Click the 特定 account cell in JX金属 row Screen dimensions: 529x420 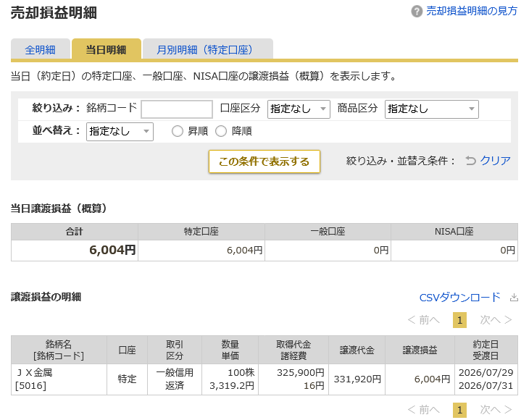pyautogui.click(x=128, y=379)
